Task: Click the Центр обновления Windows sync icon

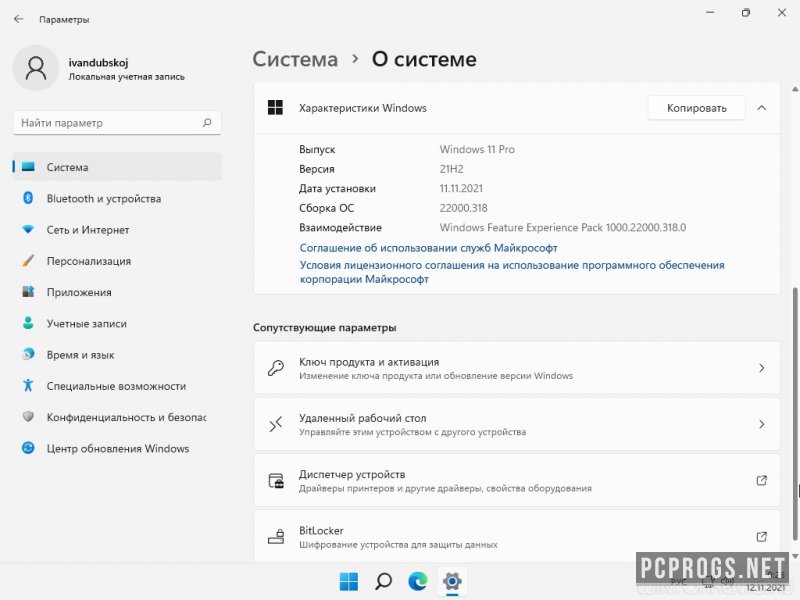Action: [29, 448]
